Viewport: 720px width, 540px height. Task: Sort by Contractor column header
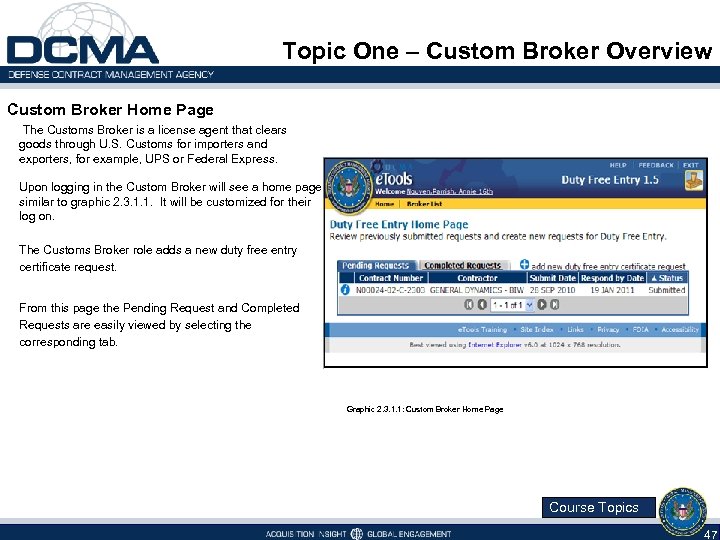(477, 278)
